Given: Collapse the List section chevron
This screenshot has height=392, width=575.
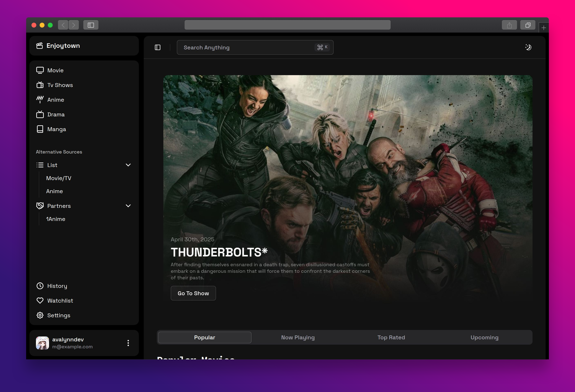Looking at the screenshot, I should pyautogui.click(x=128, y=165).
